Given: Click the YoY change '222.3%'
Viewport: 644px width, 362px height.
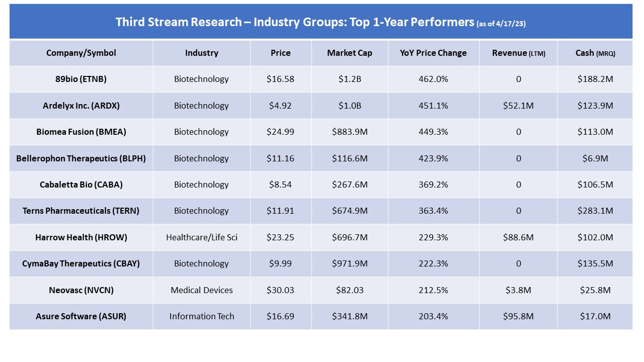Looking at the screenshot, I should point(433,263).
